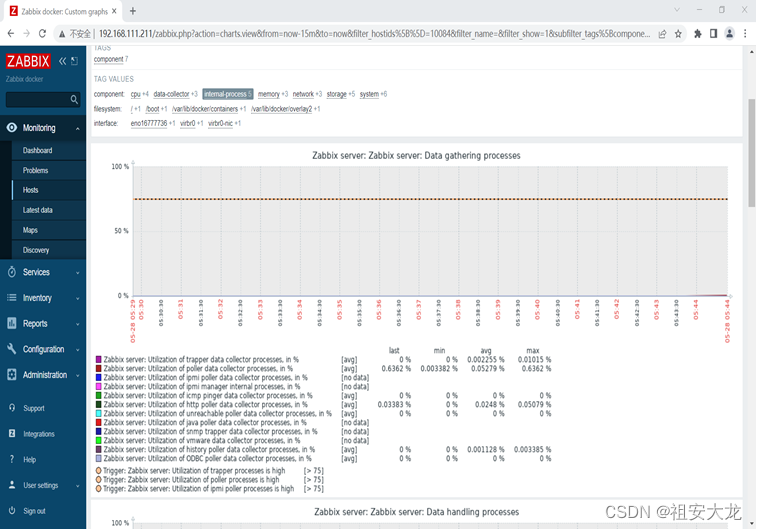Collapse the Monitoring menu section

(x=77, y=128)
